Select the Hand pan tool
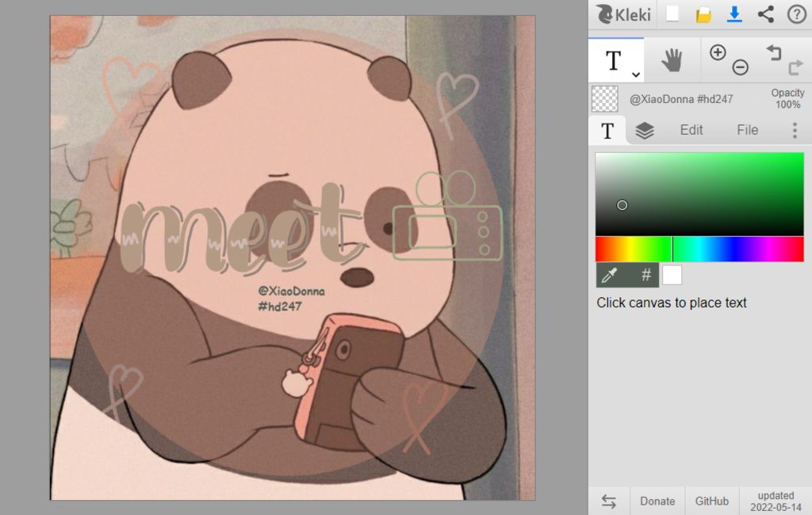 pyautogui.click(x=672, y=60)
